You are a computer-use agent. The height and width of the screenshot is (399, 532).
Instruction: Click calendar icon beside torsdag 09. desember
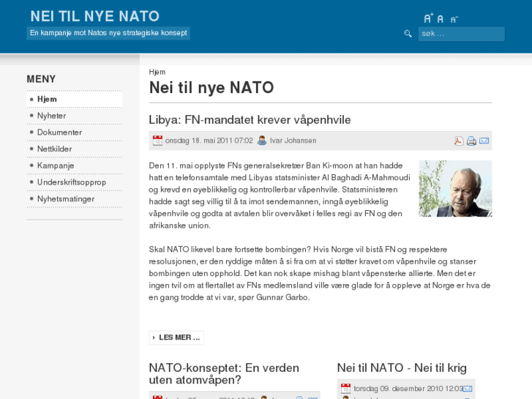[345, 389]
